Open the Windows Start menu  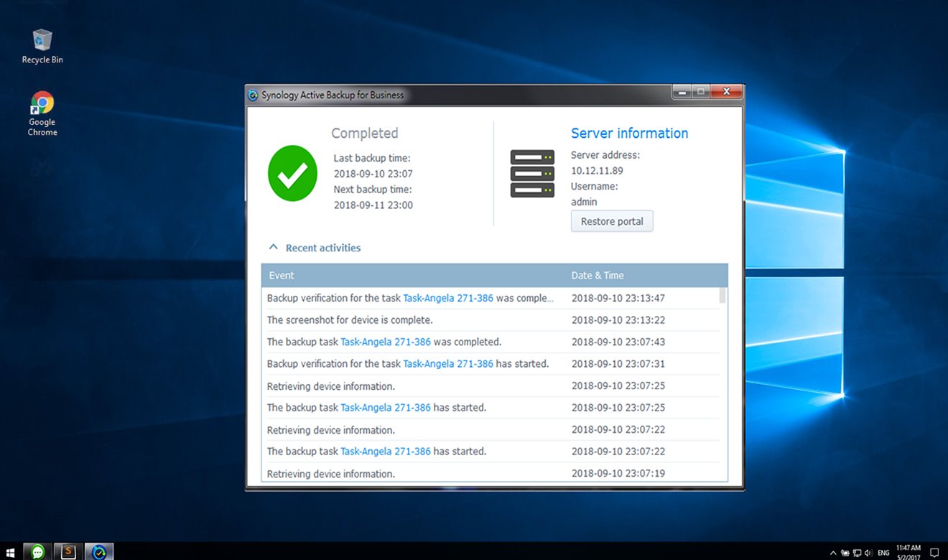click(10, 551)
